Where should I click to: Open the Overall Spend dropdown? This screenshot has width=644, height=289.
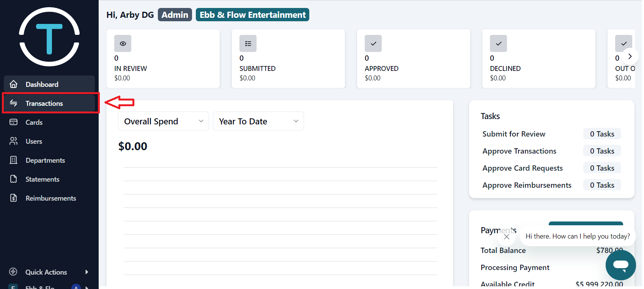pos(163,121)
